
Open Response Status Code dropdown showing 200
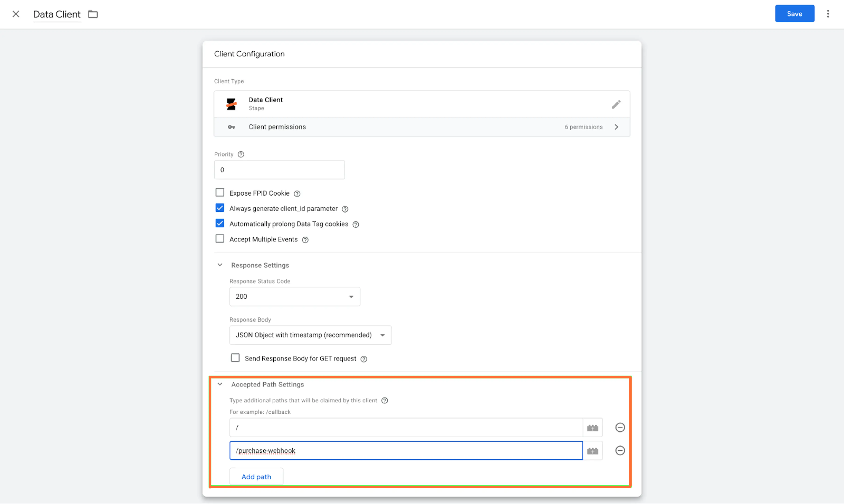(x=295, y=296)
